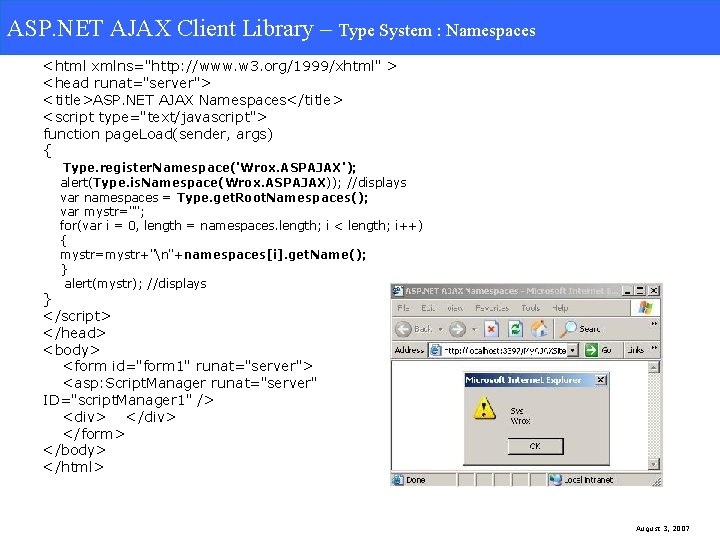This screenshot has width=720, height=540.
Task: Click the browser window resize grip
Action: click(657, 481)
